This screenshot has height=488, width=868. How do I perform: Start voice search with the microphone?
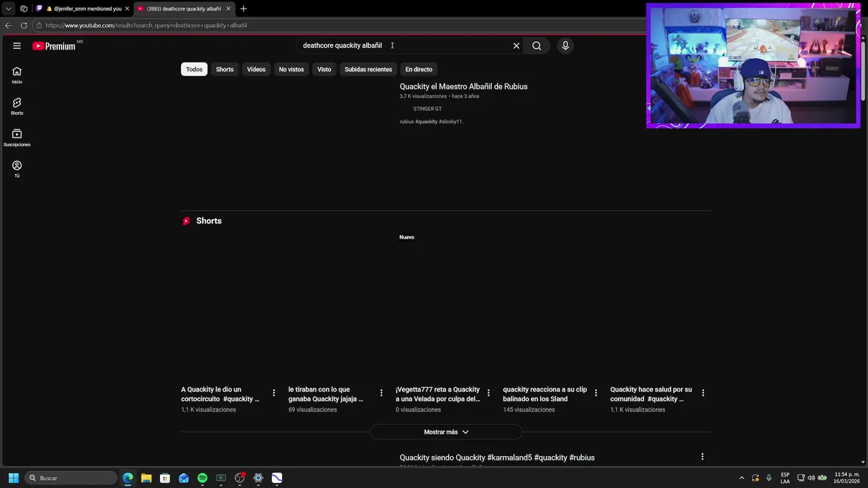pos(566,45)
